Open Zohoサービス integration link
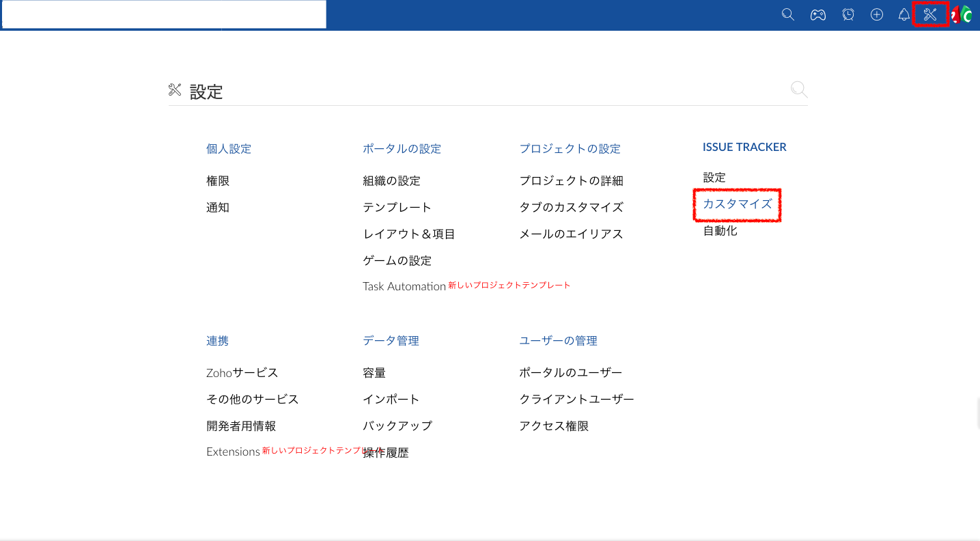This screenshot has height=541, width=980. click(x=242, y=373)
